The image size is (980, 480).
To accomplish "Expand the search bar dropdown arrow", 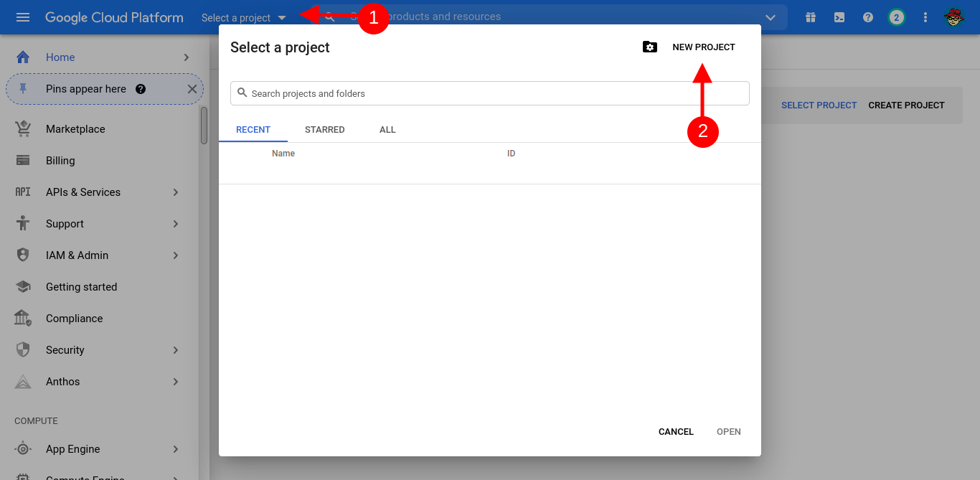I will (771, 17).
